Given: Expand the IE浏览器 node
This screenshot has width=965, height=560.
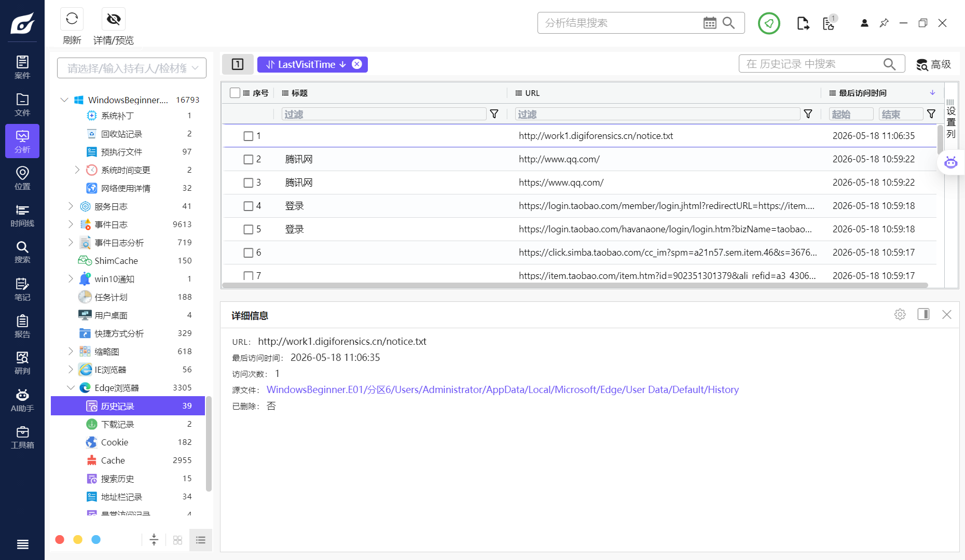Looking at the screenshot, I should click(71, 369).
